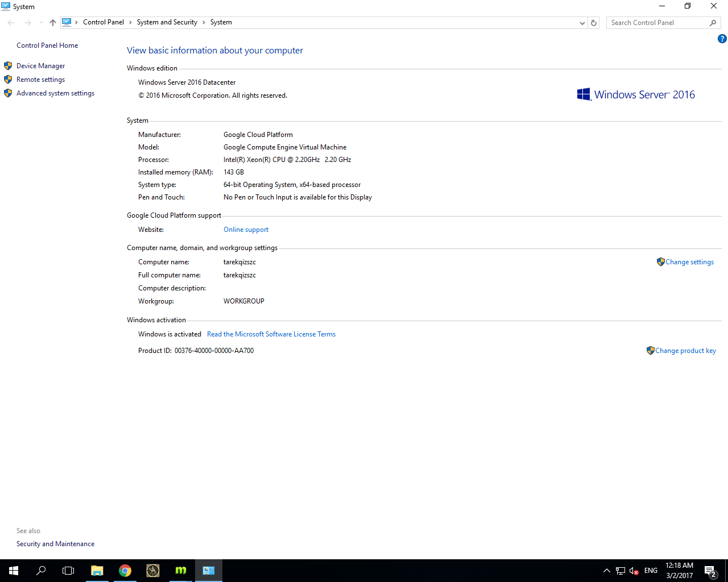Click the 'WORKGROUP' workgroup value

(x=244, y=301)
